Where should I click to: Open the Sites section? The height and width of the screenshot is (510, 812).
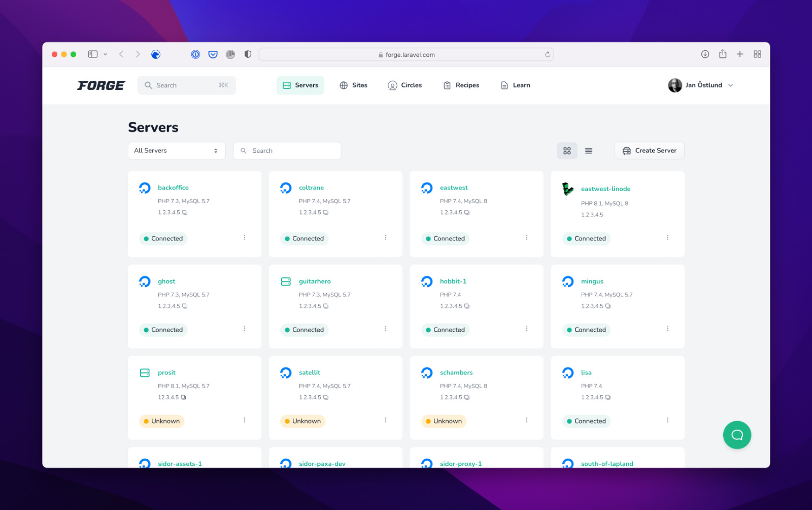(x=354, y=85)
